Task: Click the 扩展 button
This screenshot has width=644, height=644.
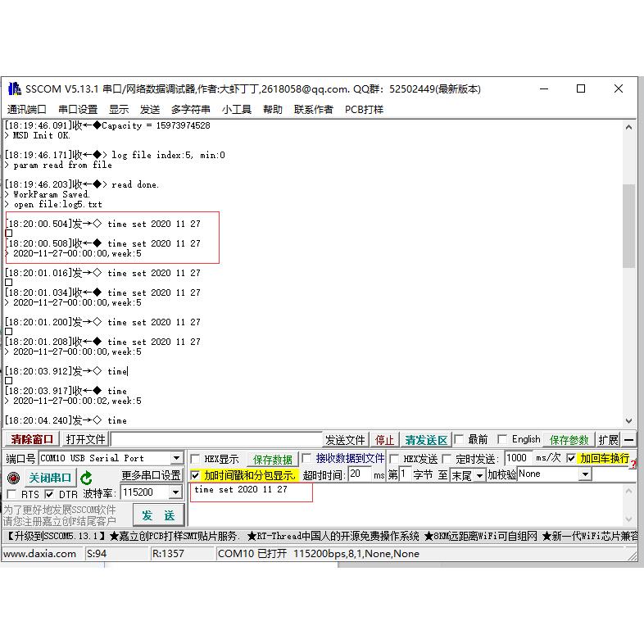Action: (x=608, y=440)
